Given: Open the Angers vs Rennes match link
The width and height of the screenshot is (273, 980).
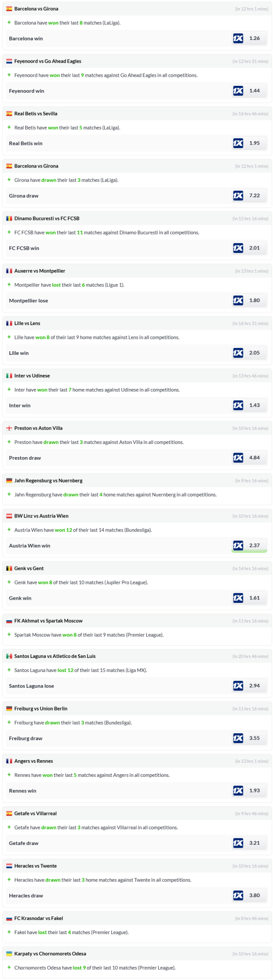Looking at the screenshot, I should click(34, 761).
